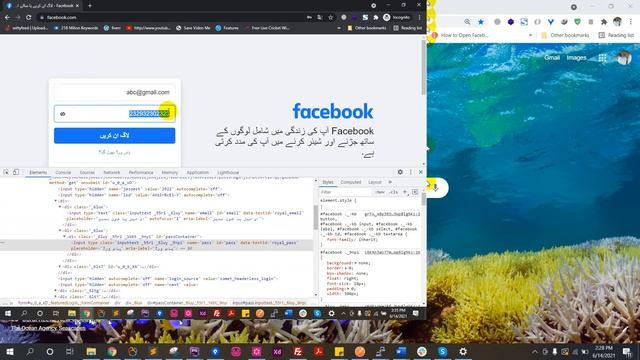Open Reading list in dark Chrome window

[407, 28]
